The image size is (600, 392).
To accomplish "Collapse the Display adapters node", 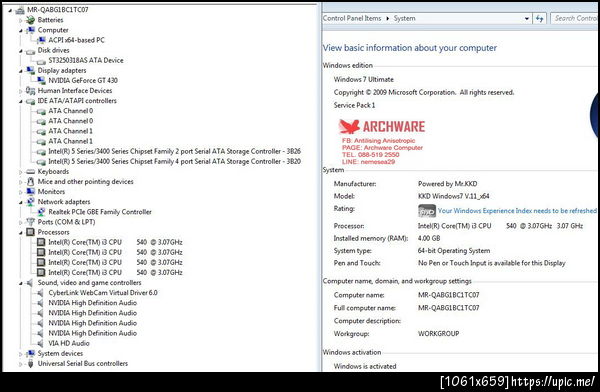I will pyautogui.click(x=21, y=71).
